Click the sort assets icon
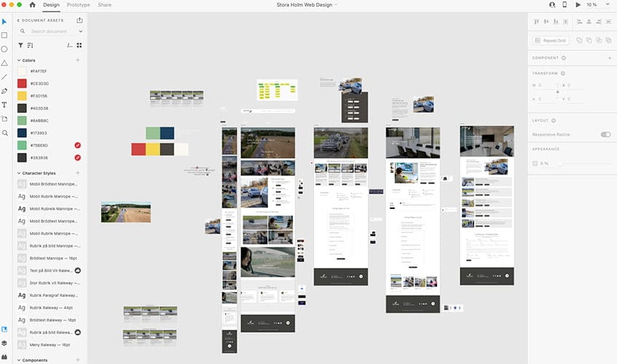The image size is (617, 364). (30, 45)
